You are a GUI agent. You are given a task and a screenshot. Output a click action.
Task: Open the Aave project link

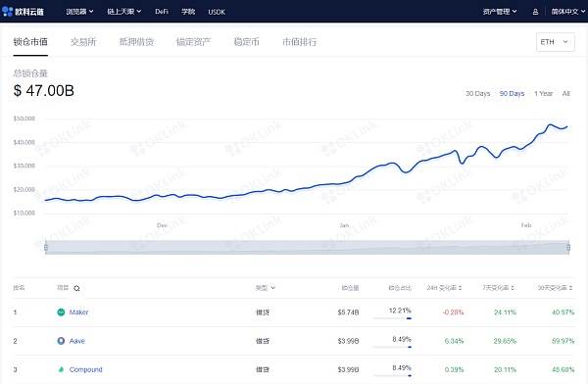[77, 341]
